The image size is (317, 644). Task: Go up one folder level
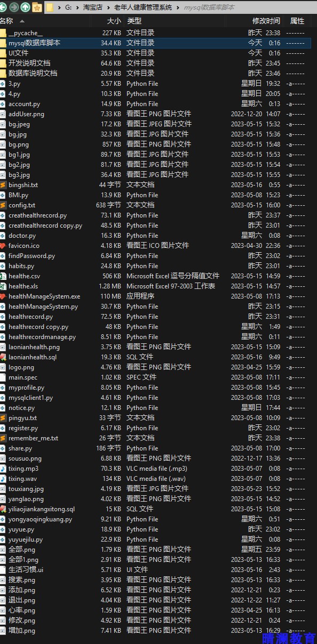(25, 7)
